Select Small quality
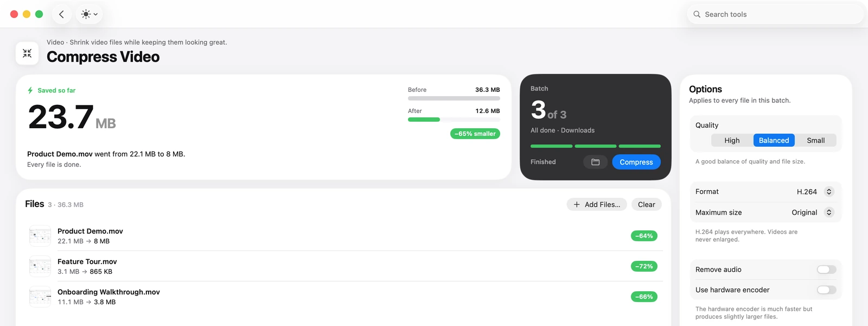Screen dimensions: 868x326 (x=816, y=140)
